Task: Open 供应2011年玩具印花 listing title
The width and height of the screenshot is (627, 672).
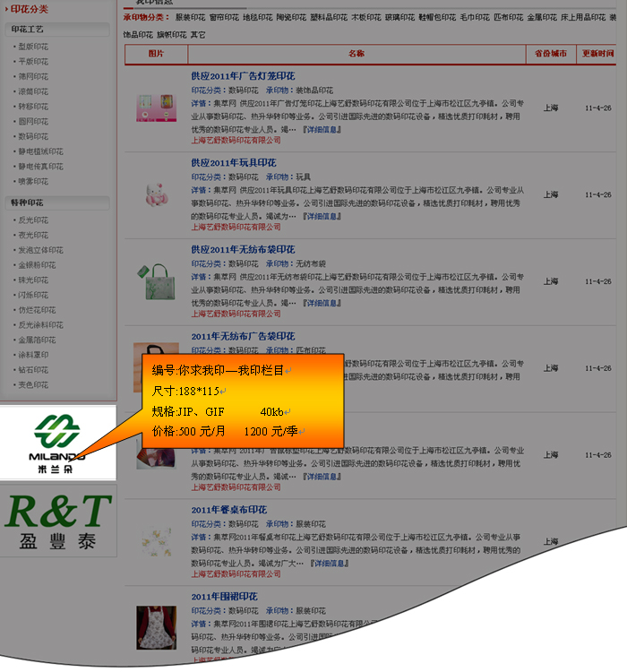Action: 233,162
